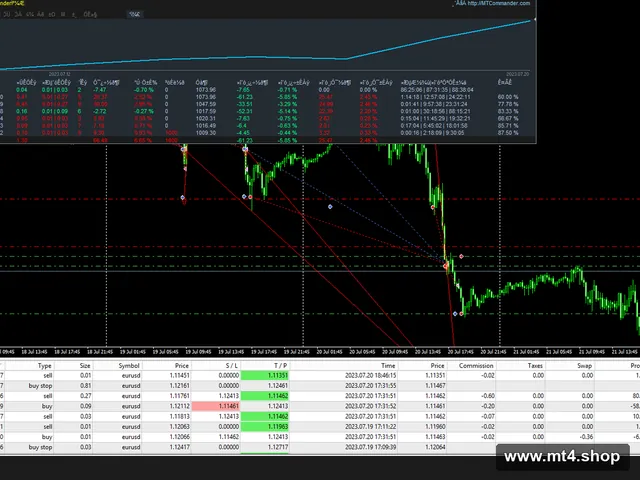The image size is (640, 480).
Task: Click the win rate 83.33 % in the stats panel
Action: pyautogui.click(x=508, y=111)
